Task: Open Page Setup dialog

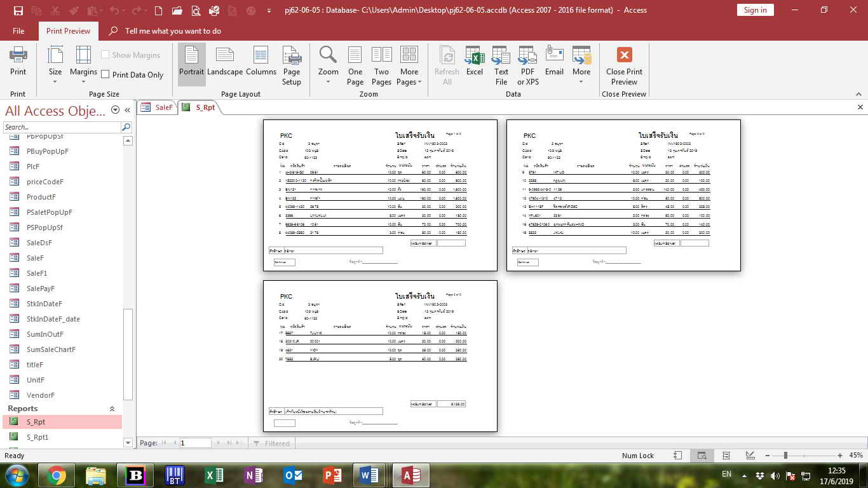Action: tap(292, 65)
